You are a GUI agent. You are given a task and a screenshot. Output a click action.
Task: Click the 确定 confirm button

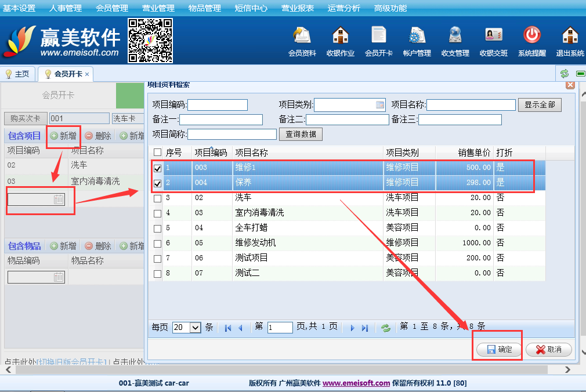coord(500,350)
